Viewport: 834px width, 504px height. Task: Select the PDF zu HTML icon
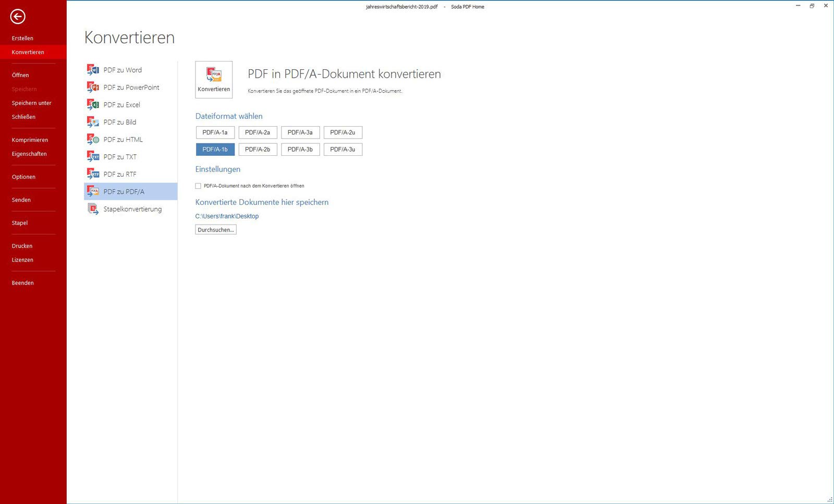click(x=93, y=139)
